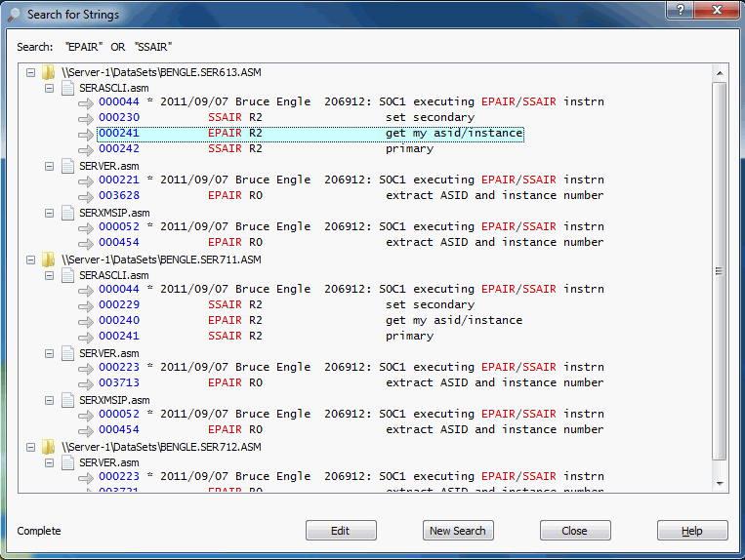Collapse SERASCLI.asm under SER711.ASM

49,276
